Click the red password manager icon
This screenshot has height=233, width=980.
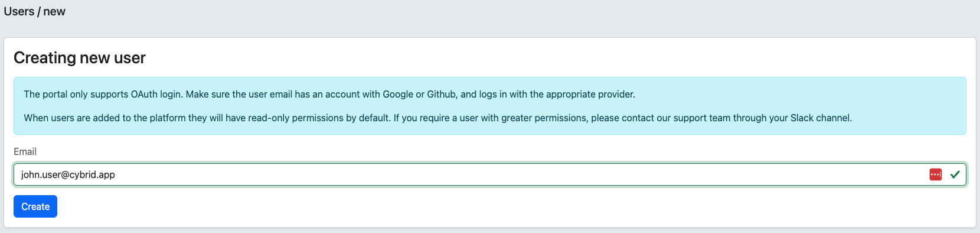pyautogui.click(x=935, y=174)
